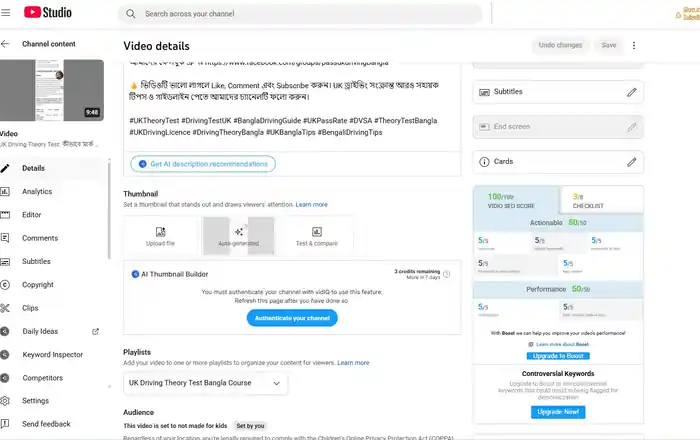700x440 pixels.
Task: Open the three-dot options menu
Action: pyautogui.click(x=634, y=46)
